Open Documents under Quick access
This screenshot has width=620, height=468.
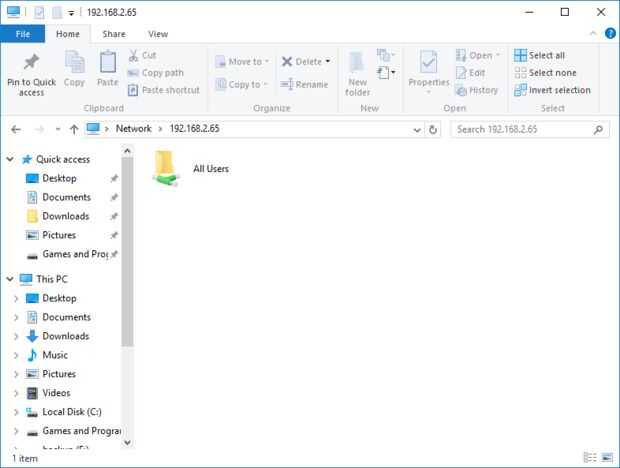click(x=66, y=197)
